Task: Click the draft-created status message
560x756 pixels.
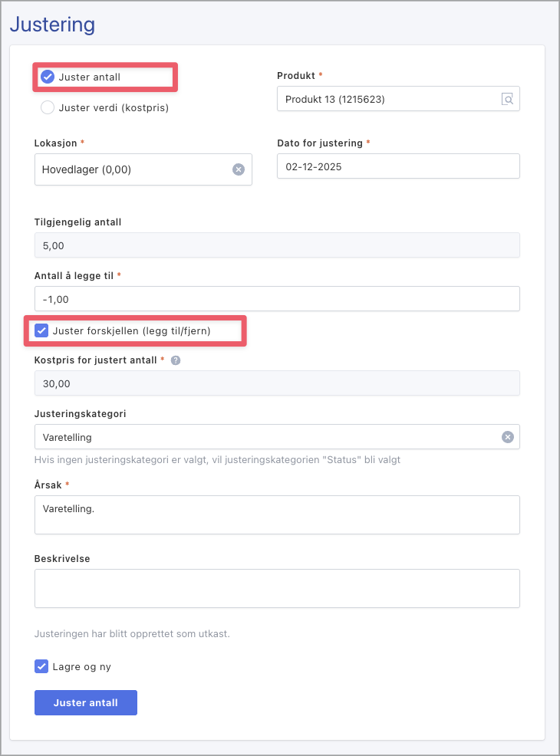Action: point(132,634)
